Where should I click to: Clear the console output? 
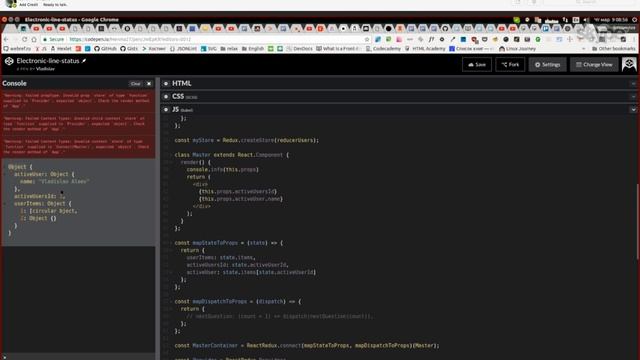pos(135,84)
